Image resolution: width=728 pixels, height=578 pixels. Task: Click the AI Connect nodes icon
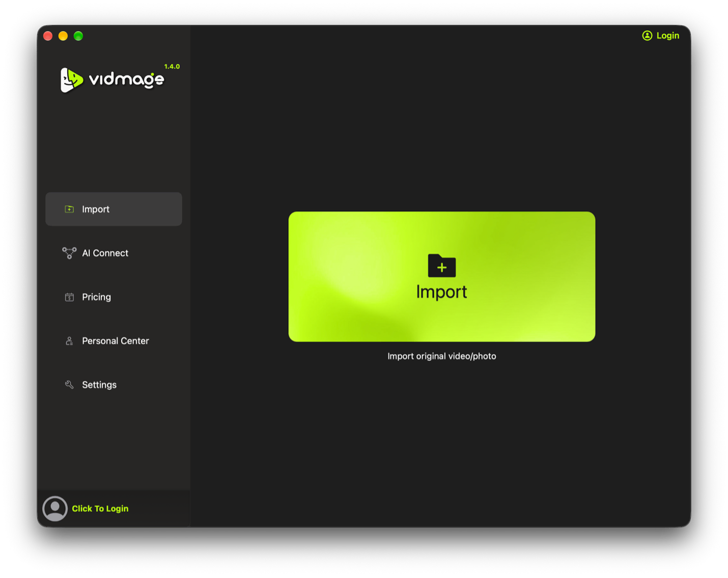point(69,253)
